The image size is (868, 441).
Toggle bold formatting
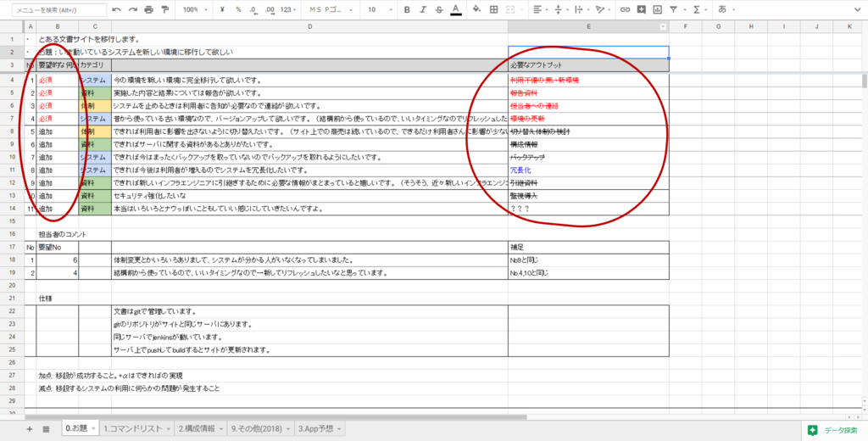[407, 9]
